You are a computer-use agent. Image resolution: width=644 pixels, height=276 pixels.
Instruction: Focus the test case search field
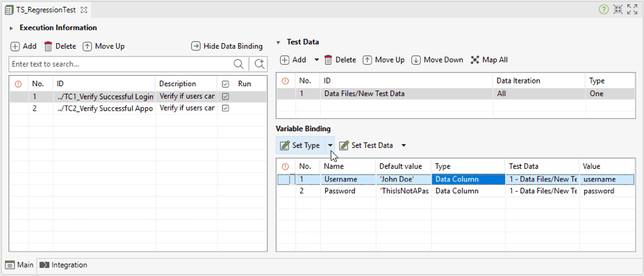click(x=120, y=64)
